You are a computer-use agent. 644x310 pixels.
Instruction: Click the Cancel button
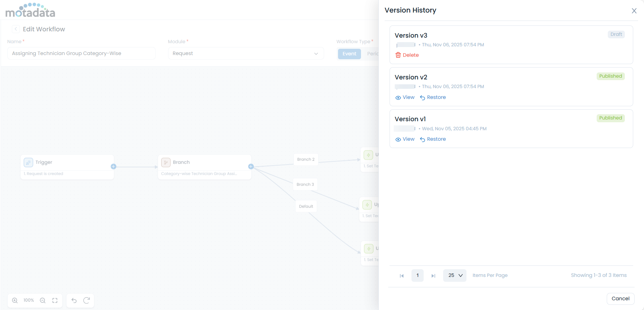[x=620, y=299]
